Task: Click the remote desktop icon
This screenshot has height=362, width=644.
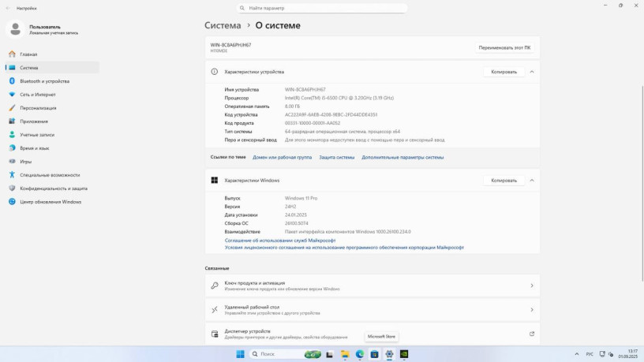Action: (215, 310)
